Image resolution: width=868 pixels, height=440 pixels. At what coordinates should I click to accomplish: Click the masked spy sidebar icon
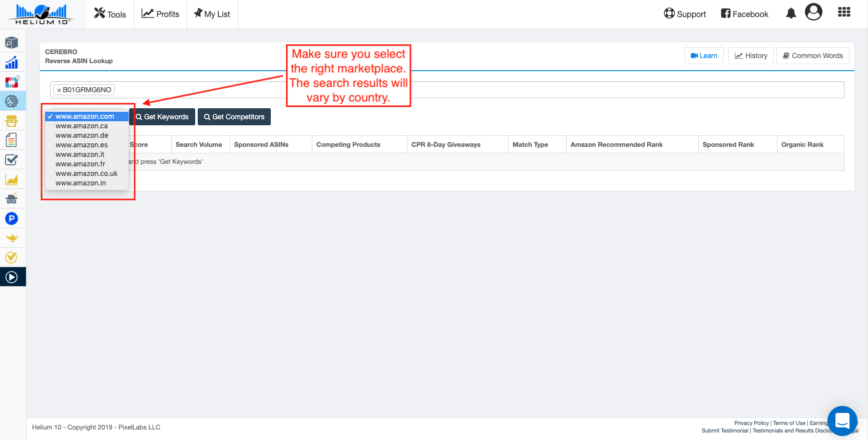(x=12, y=199)
